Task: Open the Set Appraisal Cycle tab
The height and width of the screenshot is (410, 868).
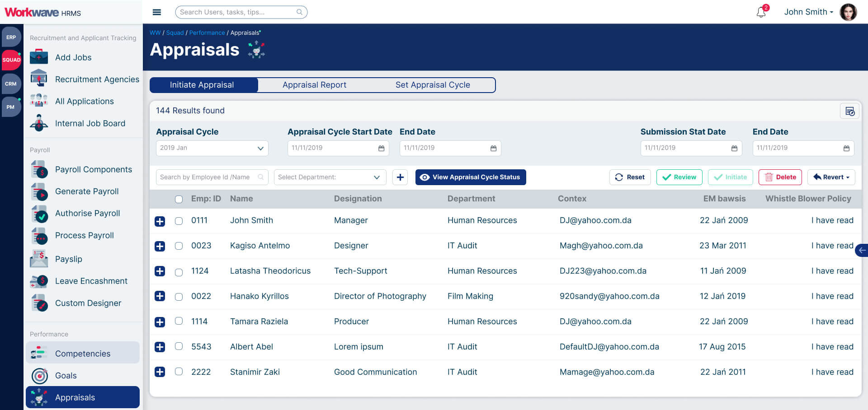Action: (432, 85)
